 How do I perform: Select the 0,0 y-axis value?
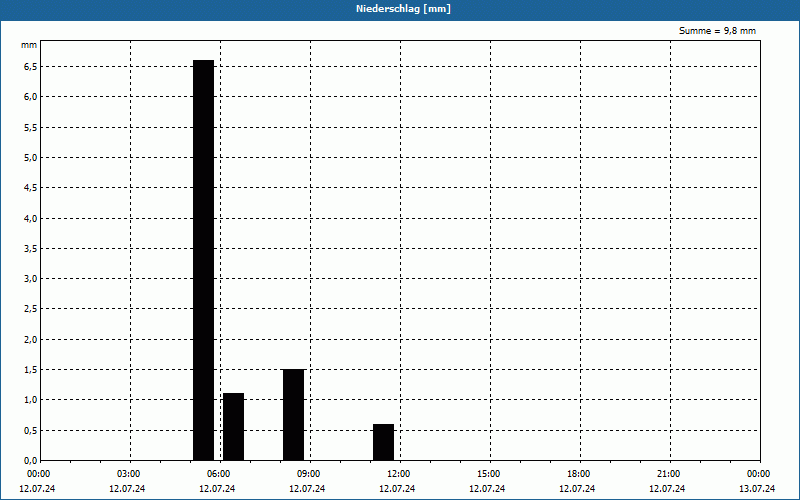(31, 460)
